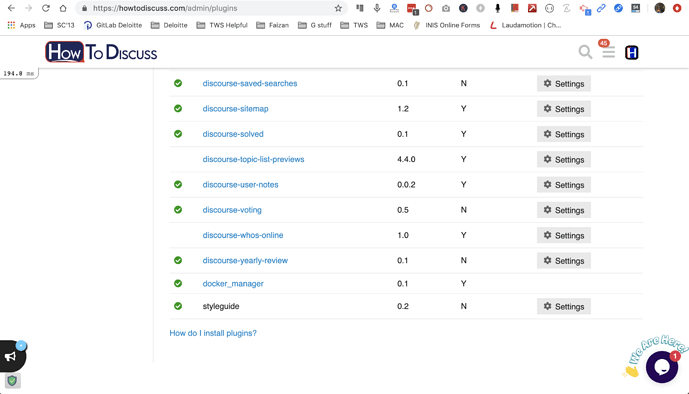This screenshot has width=689, height=394.
Task: Open discourse-whos-online plugin link
Action: [x=243, y=235]
